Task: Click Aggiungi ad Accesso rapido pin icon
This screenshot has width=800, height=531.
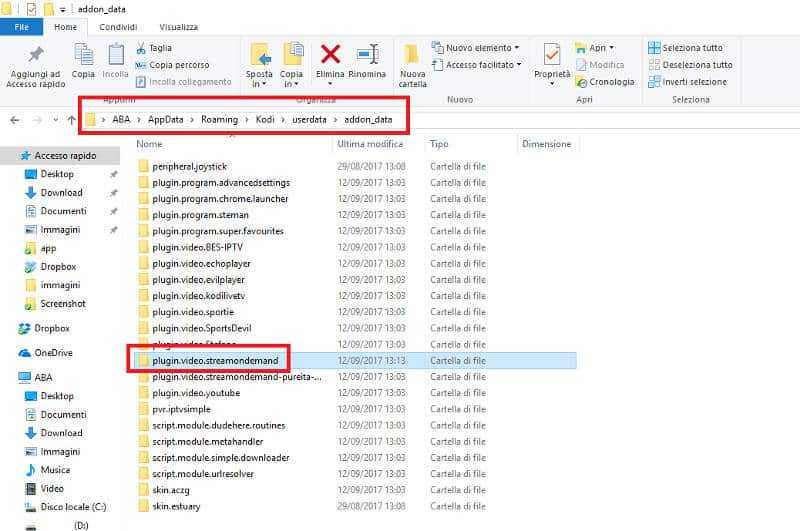Action: tap(36, 55)
